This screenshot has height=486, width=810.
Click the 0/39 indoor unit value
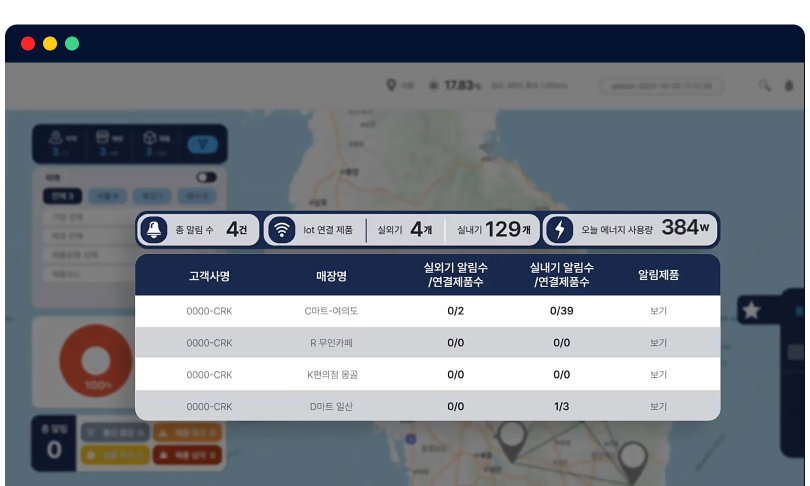point(562,311)
